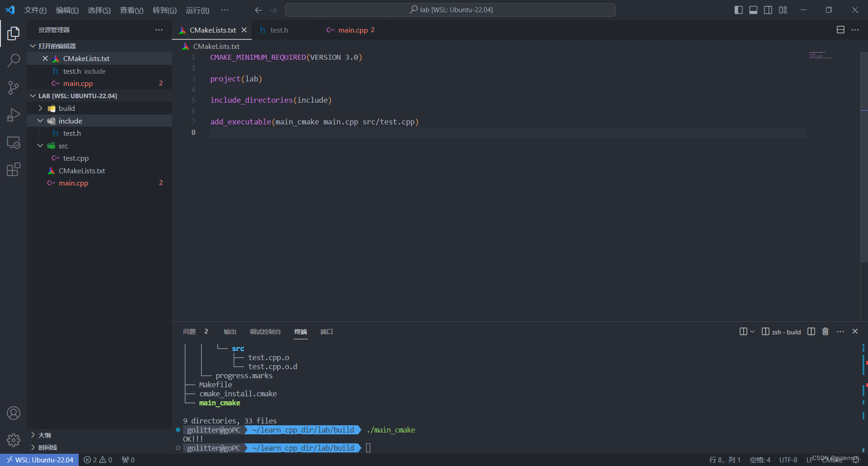Change encoding via UTF-8 status item
The width and height of the screenshot is (868, 466).
pyautogui.click(x=788, y=460)
